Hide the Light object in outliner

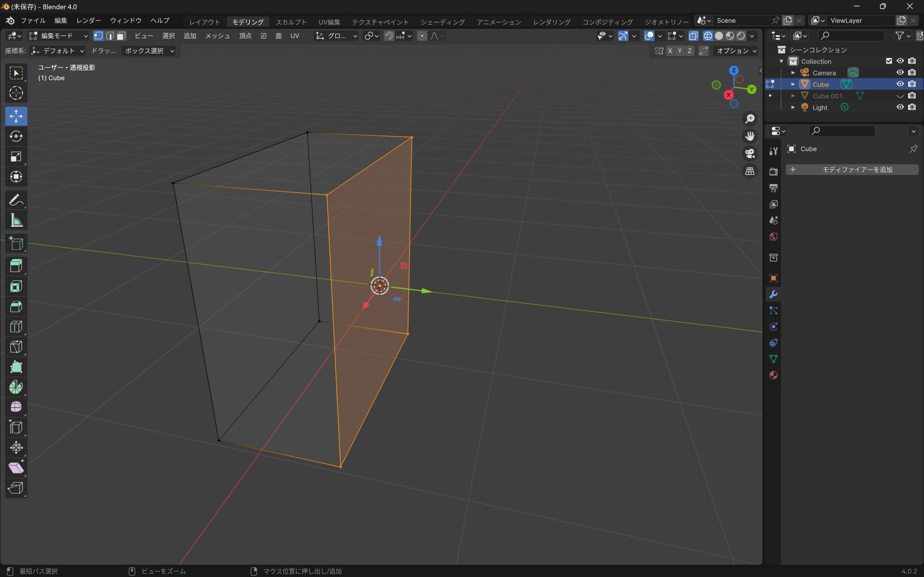[900, 107]
